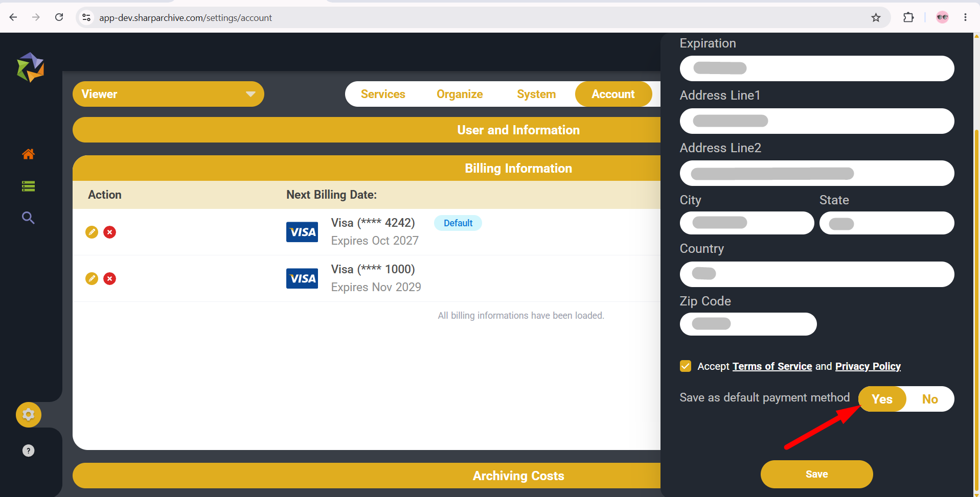Choose Yes for default payment method

[882, 399]
